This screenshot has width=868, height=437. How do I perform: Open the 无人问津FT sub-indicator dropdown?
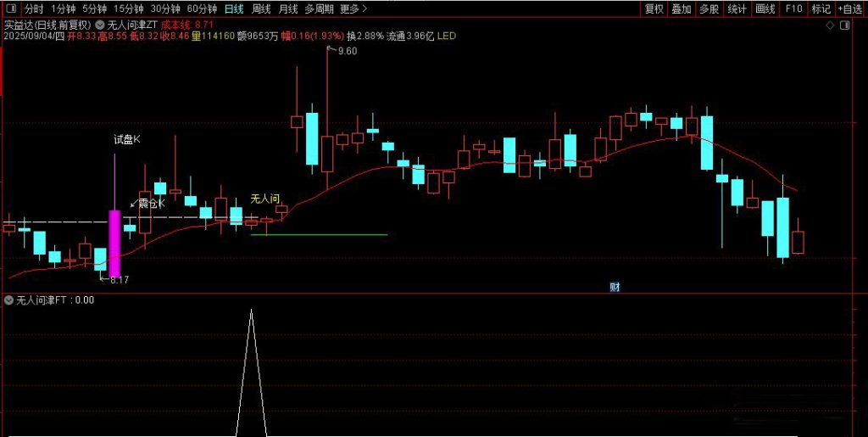click(9, 300)
